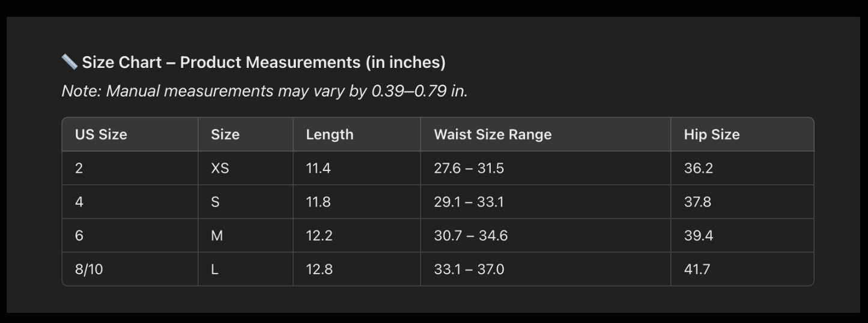Viewport: 868px width, 323px height.
Task: Click the ruler emoji beside Size Chart
Action: [69, 61]
